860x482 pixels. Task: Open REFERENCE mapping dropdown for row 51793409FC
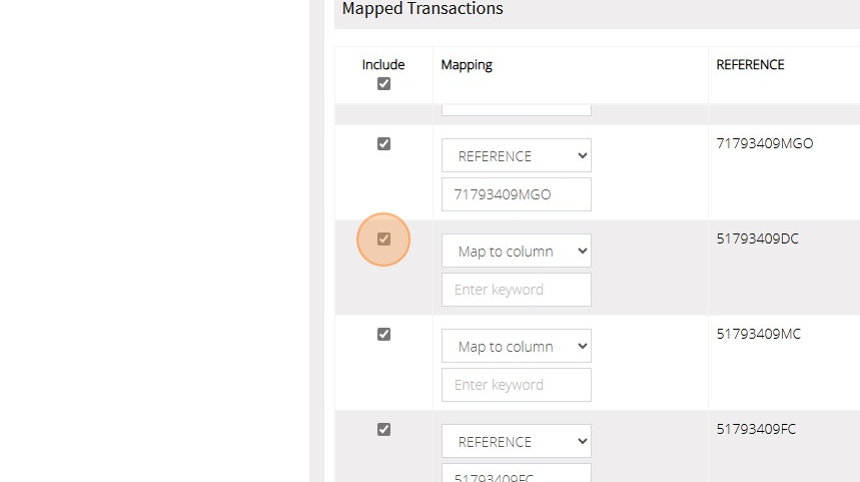pos(516,441)
